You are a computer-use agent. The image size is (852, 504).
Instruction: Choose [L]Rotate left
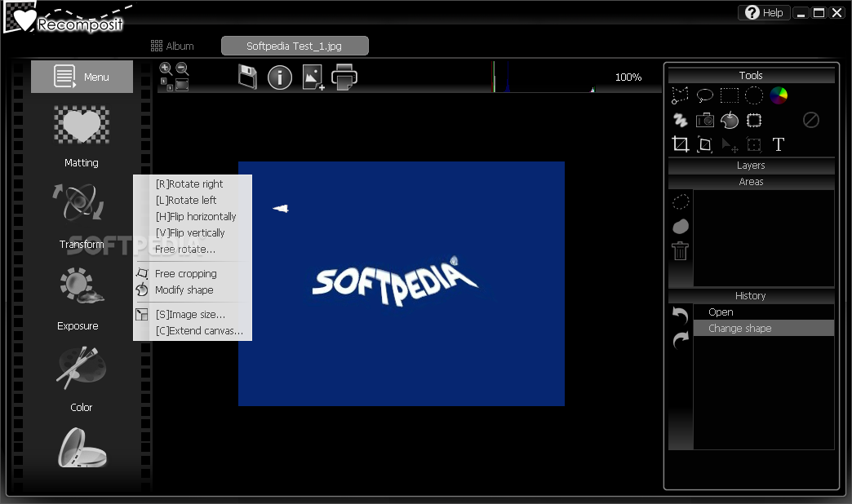pos(193,201)
